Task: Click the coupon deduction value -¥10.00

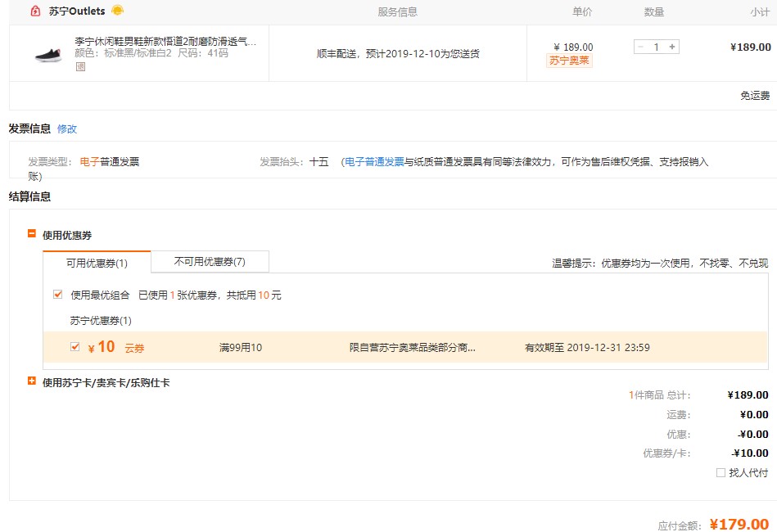Action: (750, 453)
